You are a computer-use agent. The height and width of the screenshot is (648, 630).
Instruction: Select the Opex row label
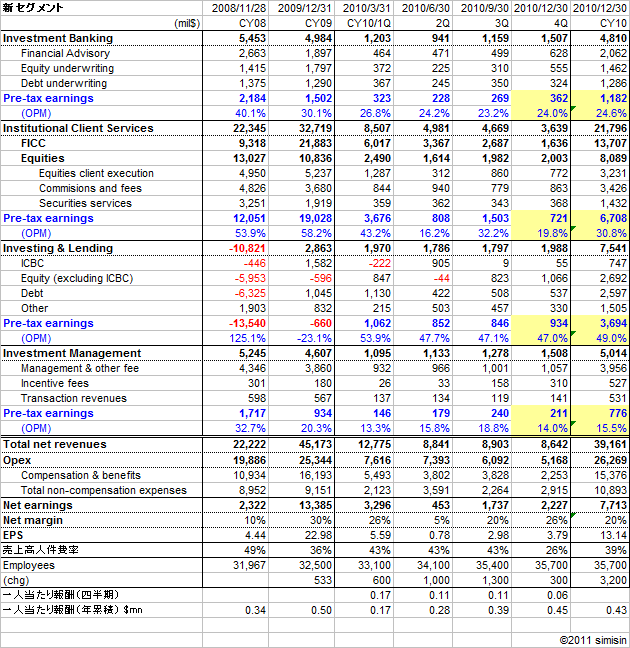(x=17, y=460)
